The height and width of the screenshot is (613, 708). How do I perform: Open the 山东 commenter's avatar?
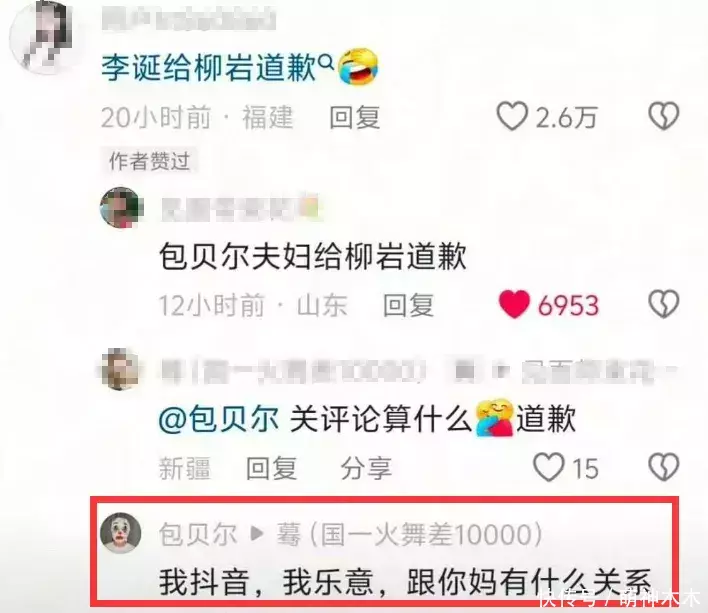[121, 208]
